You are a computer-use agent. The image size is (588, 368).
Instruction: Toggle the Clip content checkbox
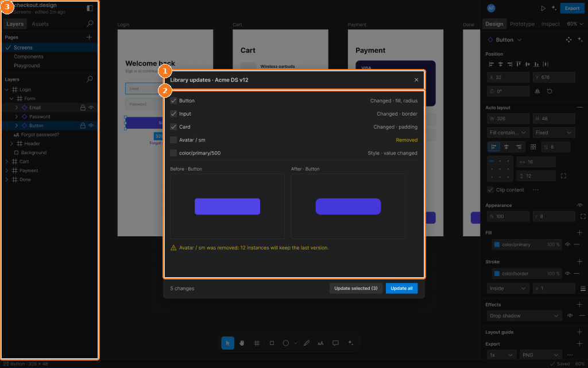click(x=490, y=190)
